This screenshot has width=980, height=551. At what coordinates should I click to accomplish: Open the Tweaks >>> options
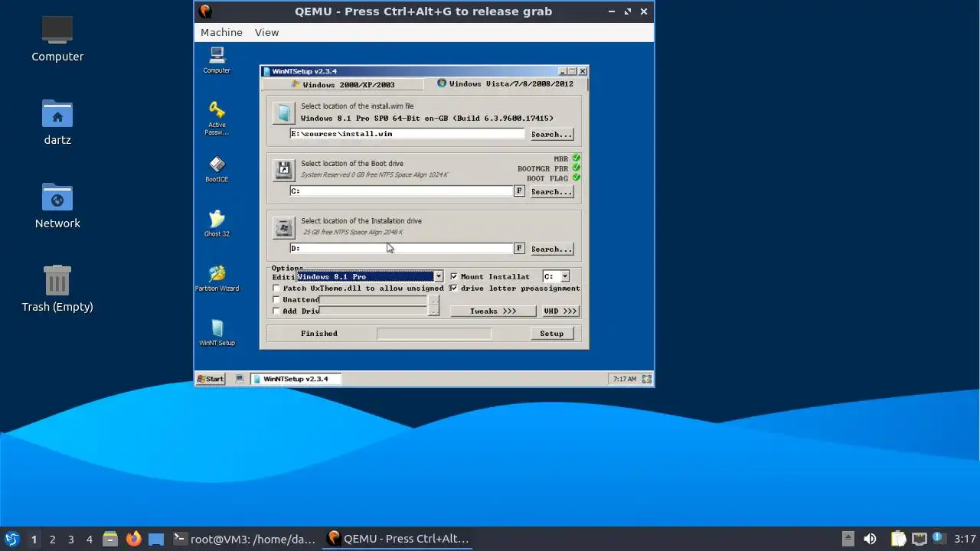tap(493, 311)
